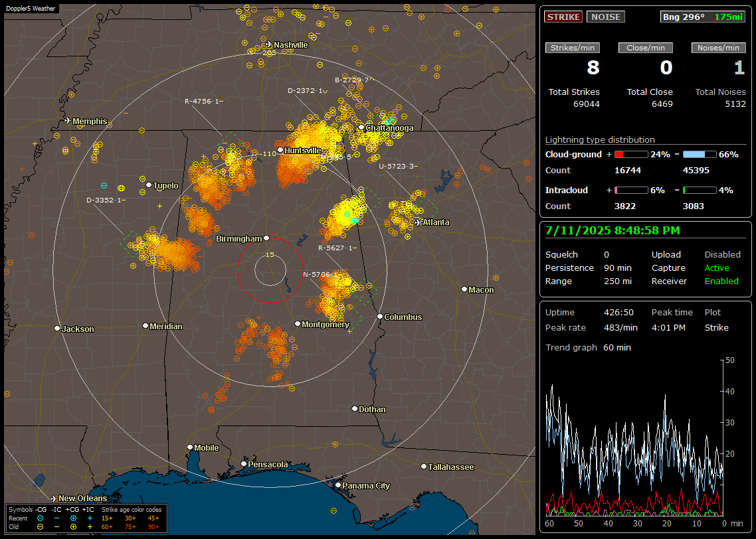Select storm cell label R-5627-1

click(x=337, y=248)
